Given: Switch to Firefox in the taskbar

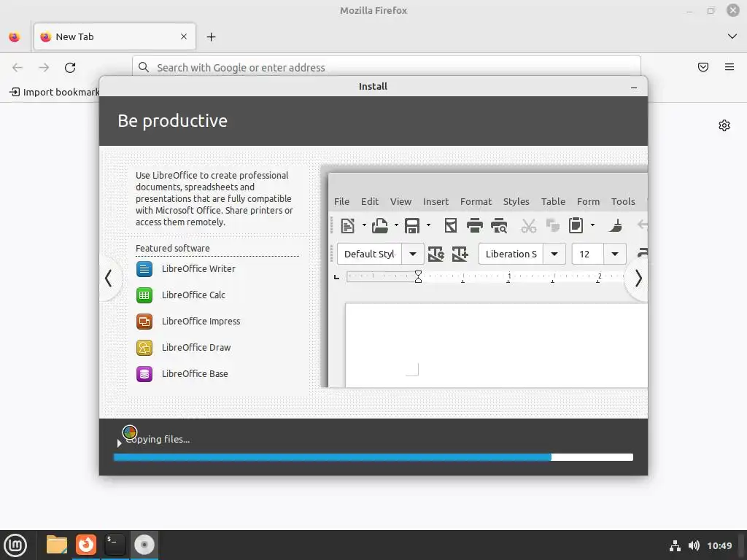Looking at the screenshot, I should [86, 545].
